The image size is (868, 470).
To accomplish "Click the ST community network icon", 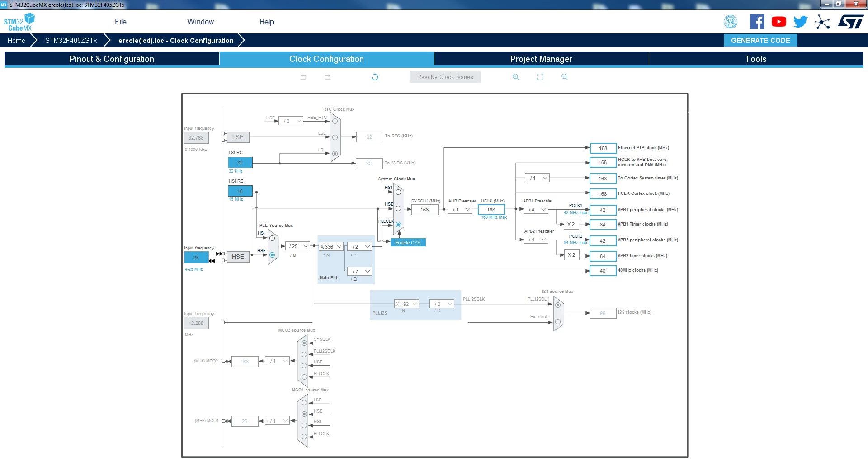I will point(822,22).
